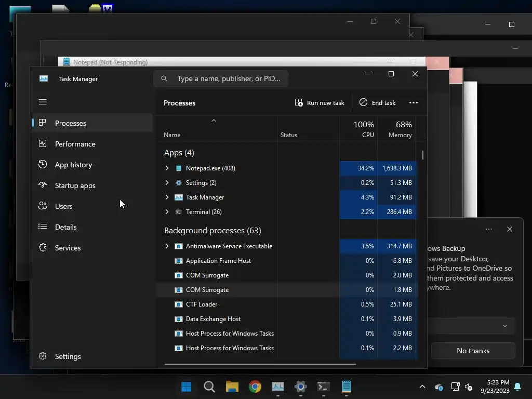Click the Terminal process icon in Apps list
The image size is (532, 399).
point(179,212)
